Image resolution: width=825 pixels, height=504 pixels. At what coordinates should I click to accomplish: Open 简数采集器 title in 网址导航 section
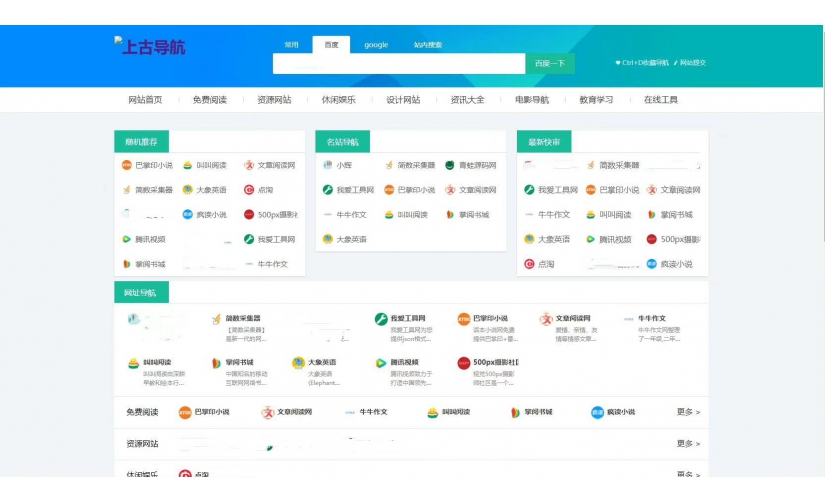click(243, 318)
